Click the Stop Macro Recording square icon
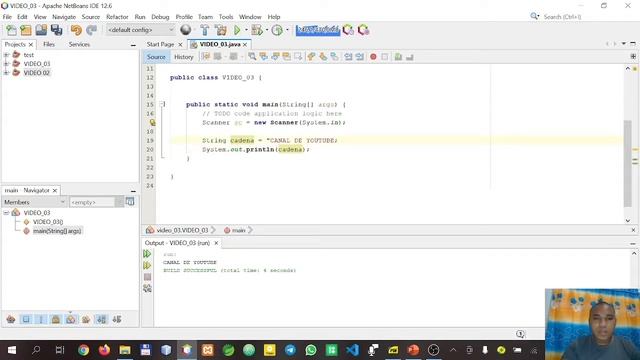This screenshot has height=360, width=640. [x=384, y=57]
